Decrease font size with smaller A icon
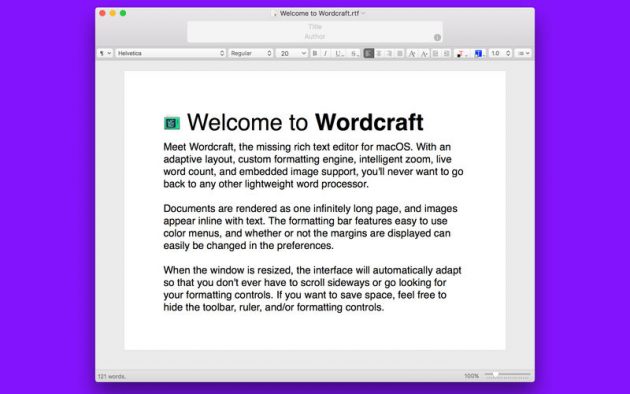 pyautogui.click(x=424, y=53)
